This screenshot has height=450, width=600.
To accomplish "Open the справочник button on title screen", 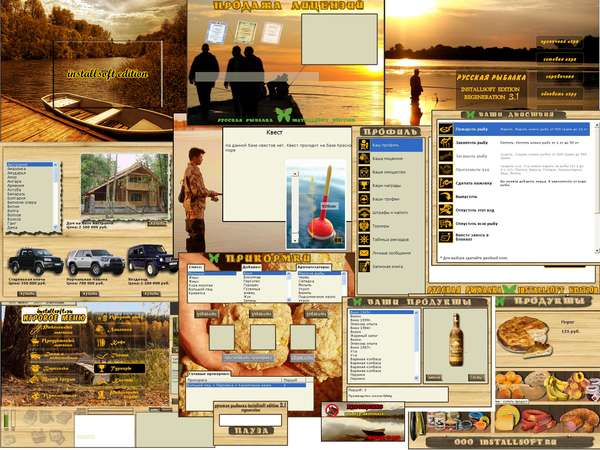I will [x=559, y=78].
